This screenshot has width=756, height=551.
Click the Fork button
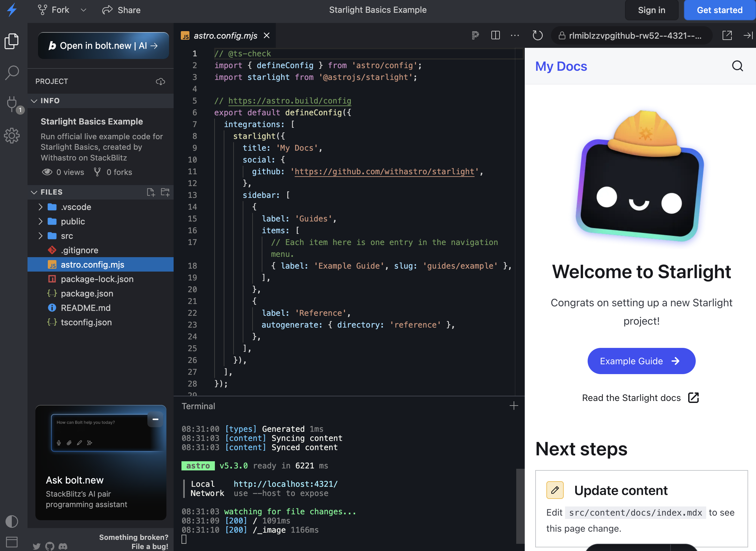pyautogui.click(x=53, y=10)
